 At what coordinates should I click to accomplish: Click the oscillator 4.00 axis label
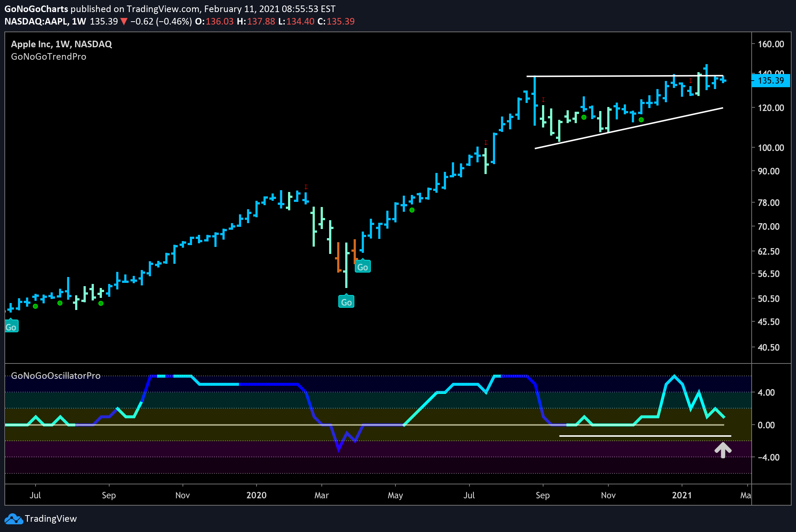pyautogui.click(x=766, y=393)
